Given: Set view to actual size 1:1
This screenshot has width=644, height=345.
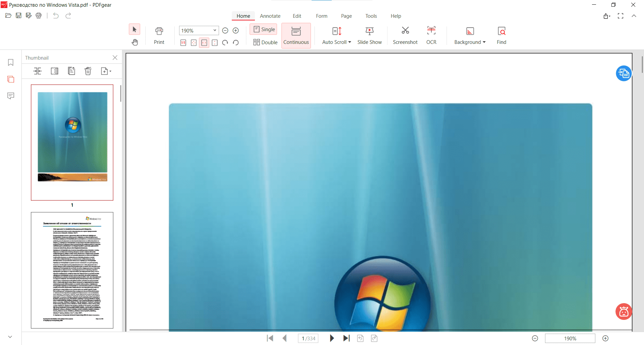Looking at the screenshot, I should [x=183, y=43].
